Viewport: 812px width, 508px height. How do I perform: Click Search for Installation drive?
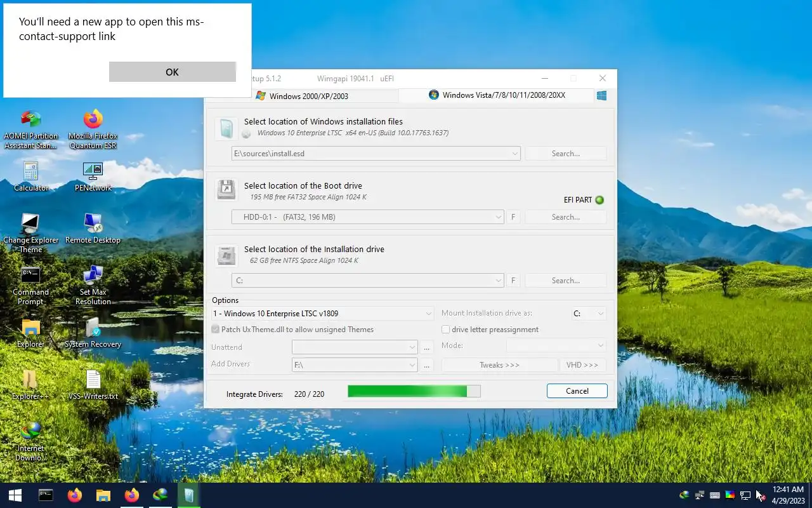[566, 281]
